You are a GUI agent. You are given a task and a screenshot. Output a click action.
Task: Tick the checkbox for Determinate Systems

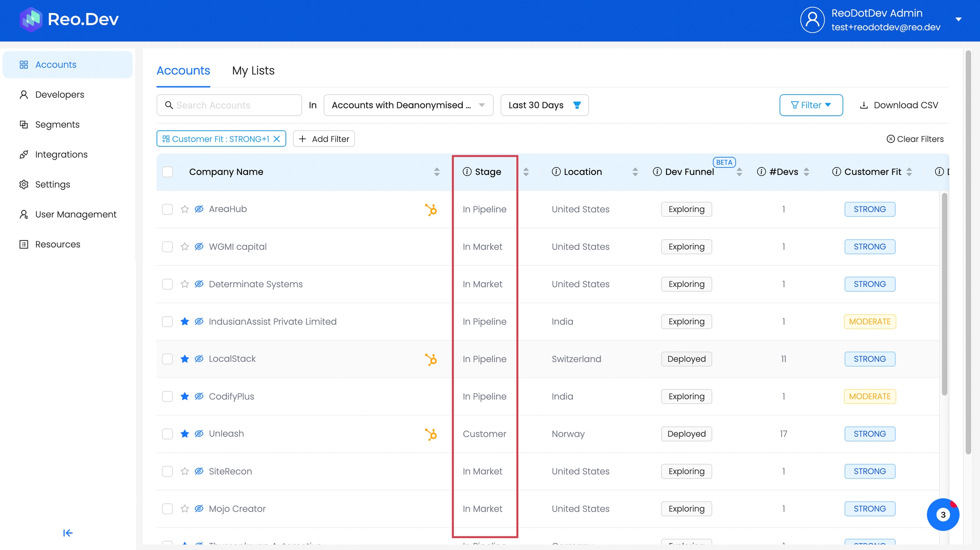coord(168,284)
